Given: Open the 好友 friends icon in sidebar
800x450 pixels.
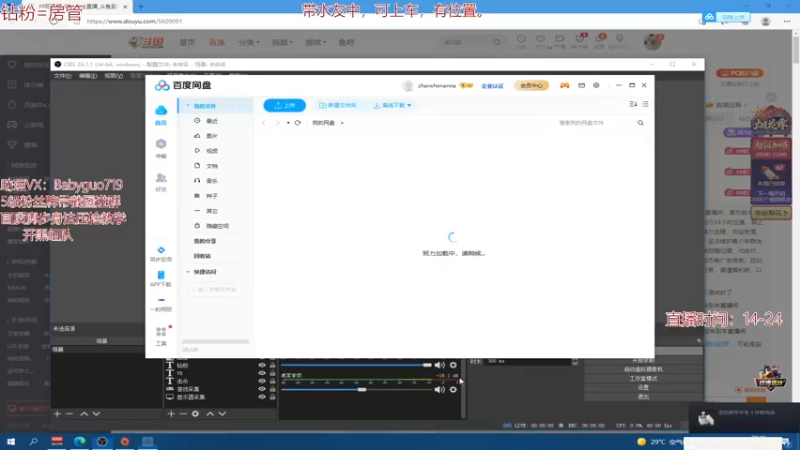Looking at the screenshot, I should point(161,178).
